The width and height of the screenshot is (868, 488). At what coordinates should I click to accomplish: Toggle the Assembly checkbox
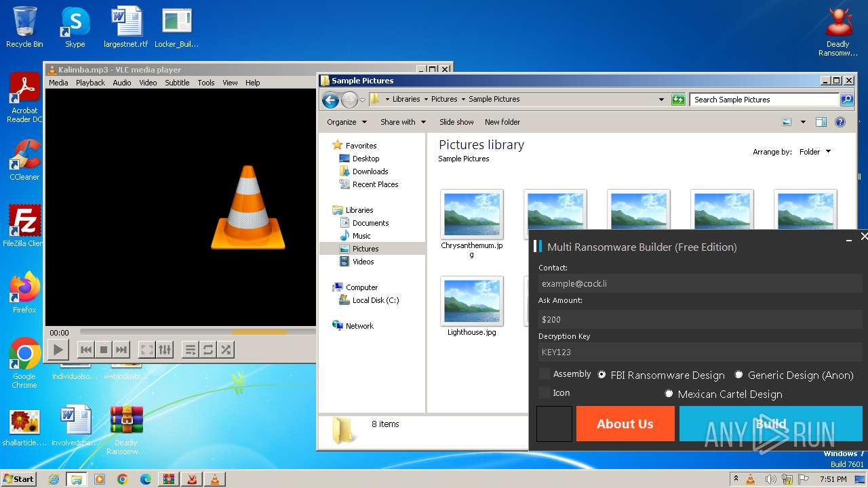tap(545, 374)
